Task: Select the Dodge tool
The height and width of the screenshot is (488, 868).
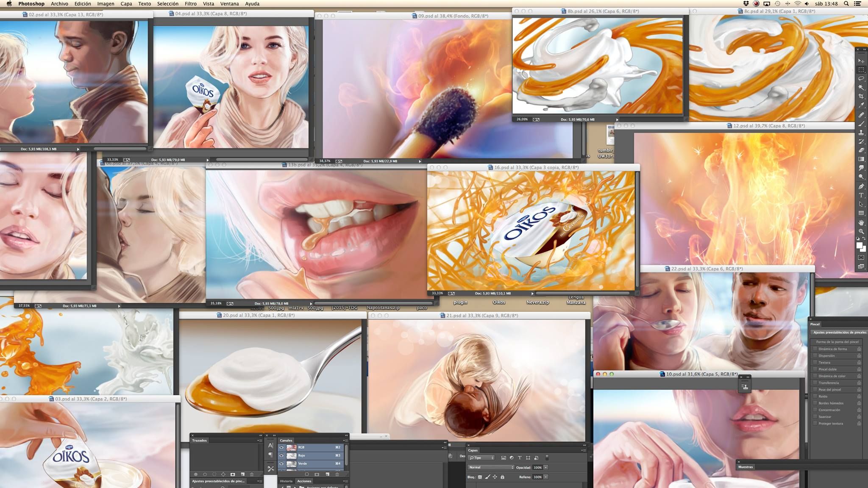Action: click(861, 177)
